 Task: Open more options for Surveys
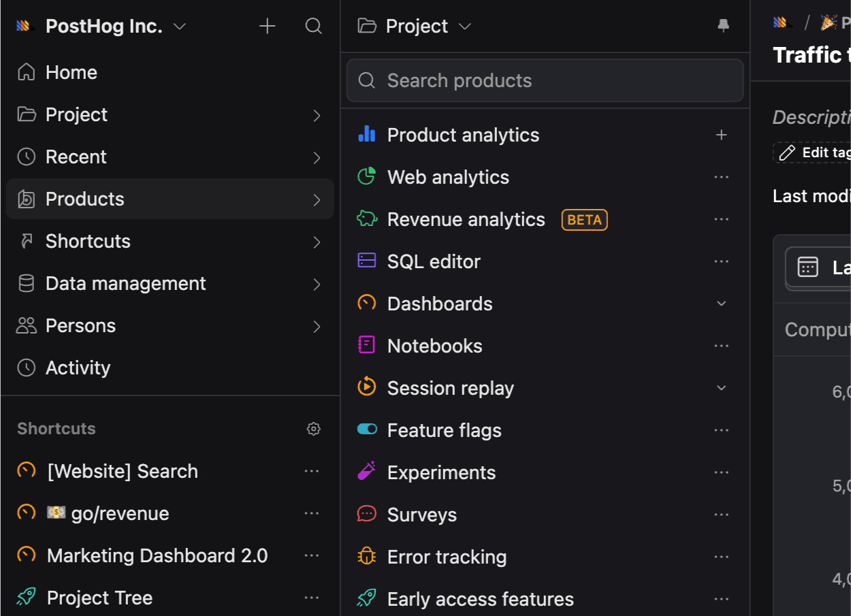tap(722, 515)
